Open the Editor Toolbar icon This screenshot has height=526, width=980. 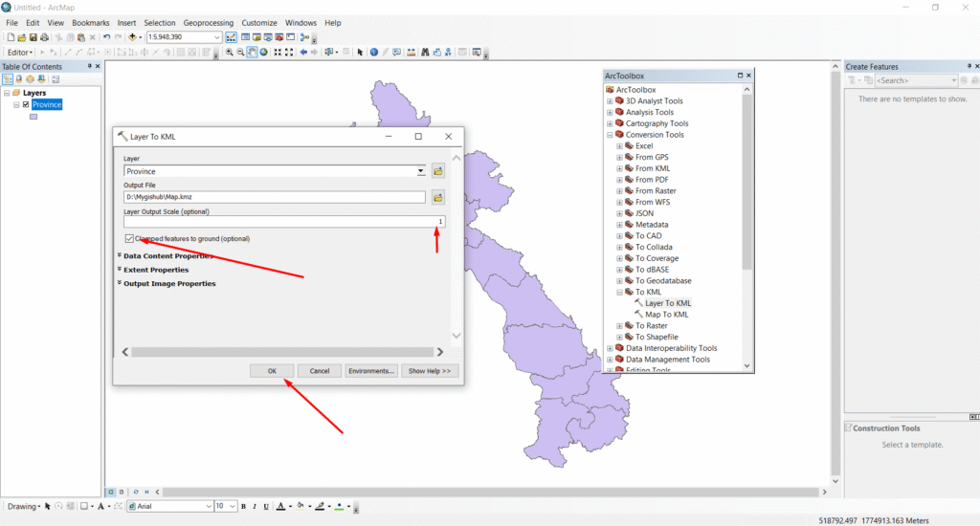click(x=231, y=37)
